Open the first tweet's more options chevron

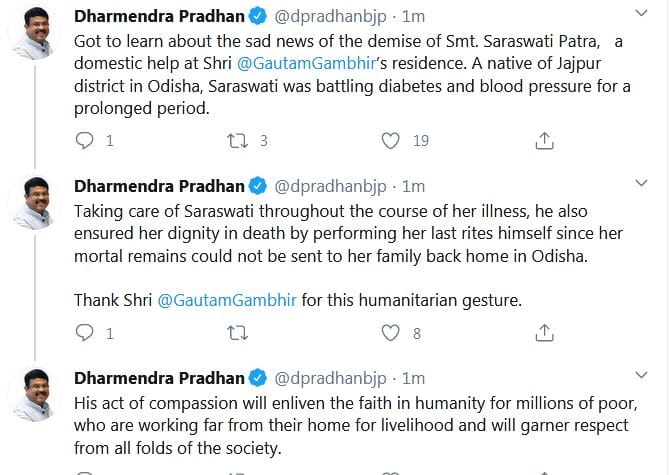pos(642,14)
